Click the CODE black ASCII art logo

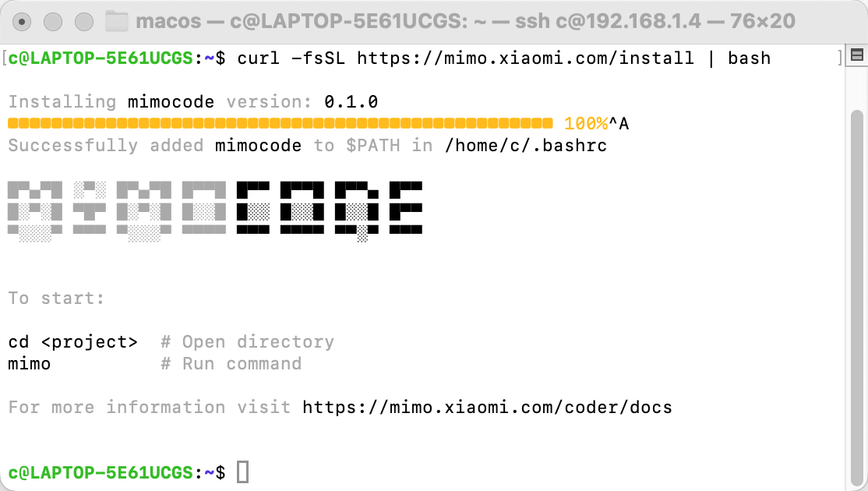[330, 211]
